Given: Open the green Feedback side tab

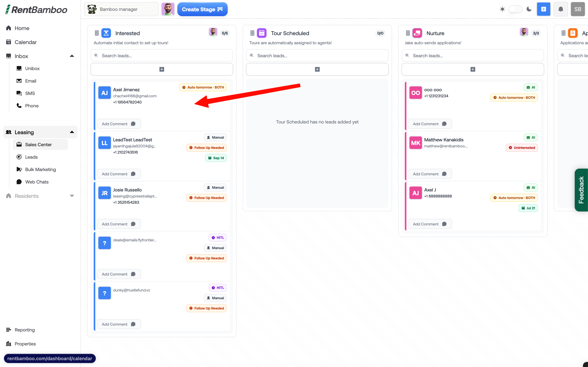Looking at the screenshot, I should click(x=581, y=190).
